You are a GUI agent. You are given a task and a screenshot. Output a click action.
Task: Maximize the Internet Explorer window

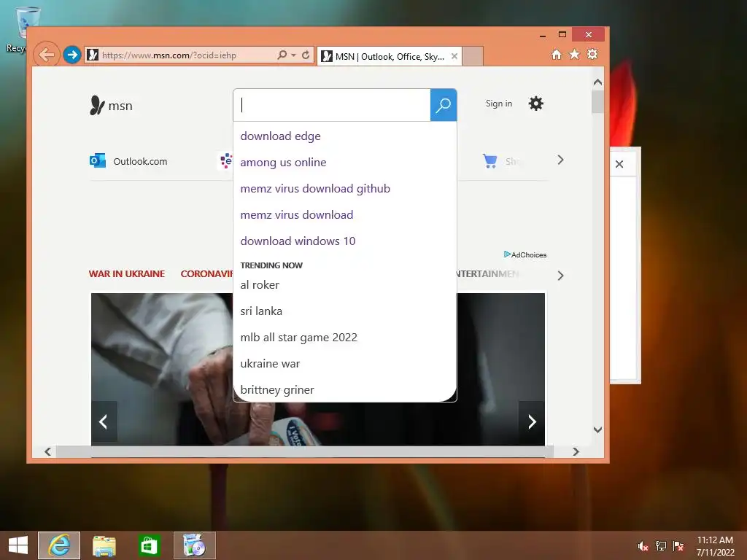click(562, 34)
